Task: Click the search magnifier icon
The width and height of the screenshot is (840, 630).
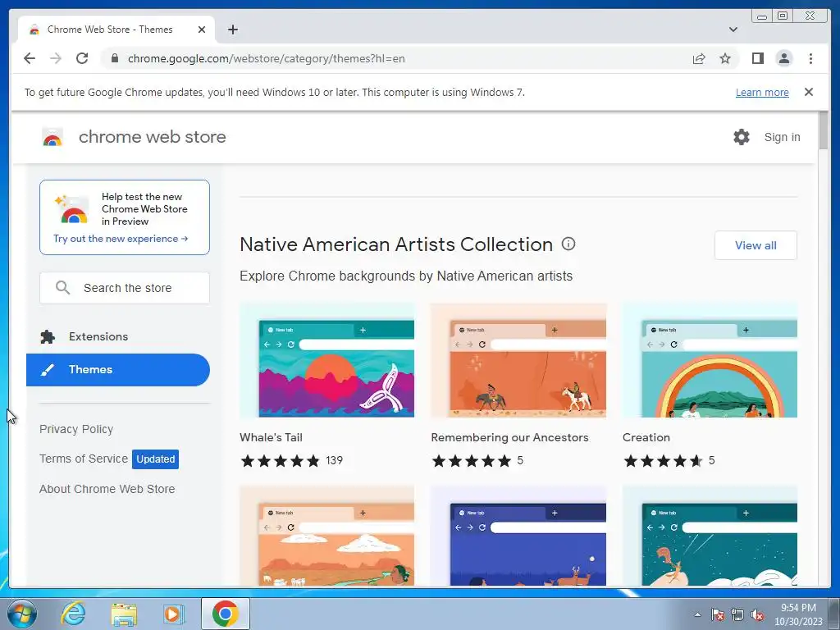Action: click(62, 288)
